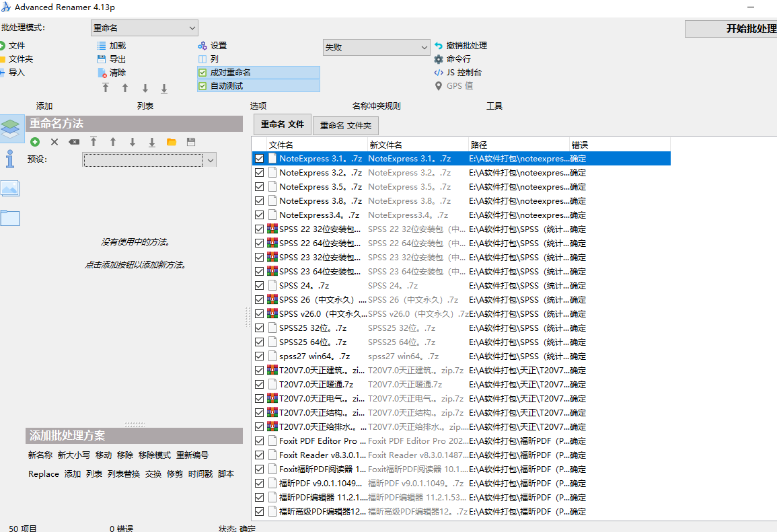This screenshot has width=777, height=532.
Task: Move list item to bottom in 列表 group
Action: click(x=164, y=89)
